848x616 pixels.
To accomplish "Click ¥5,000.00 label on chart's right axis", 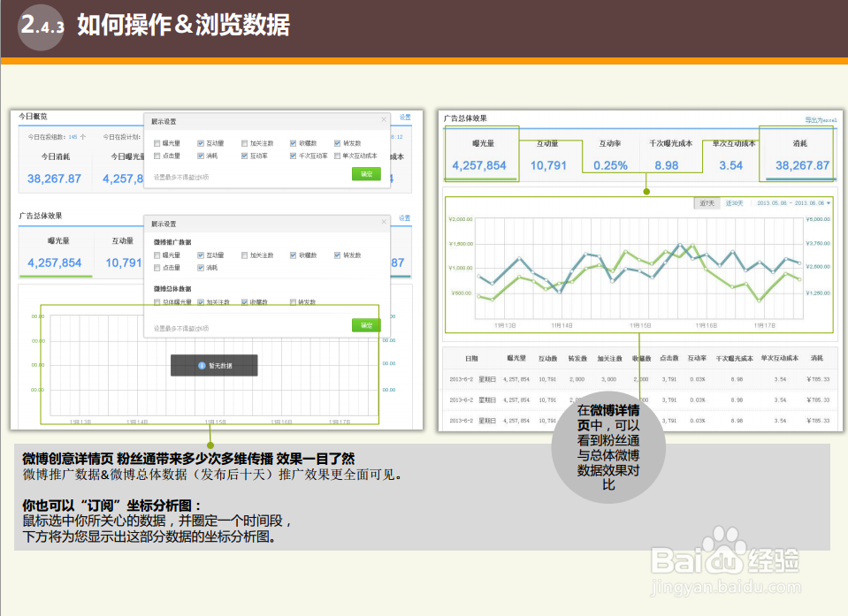I will 818,219.
